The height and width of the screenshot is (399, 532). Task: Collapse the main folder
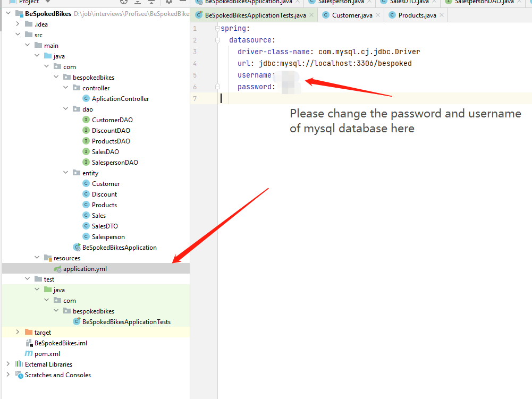[x=27, y=45]
